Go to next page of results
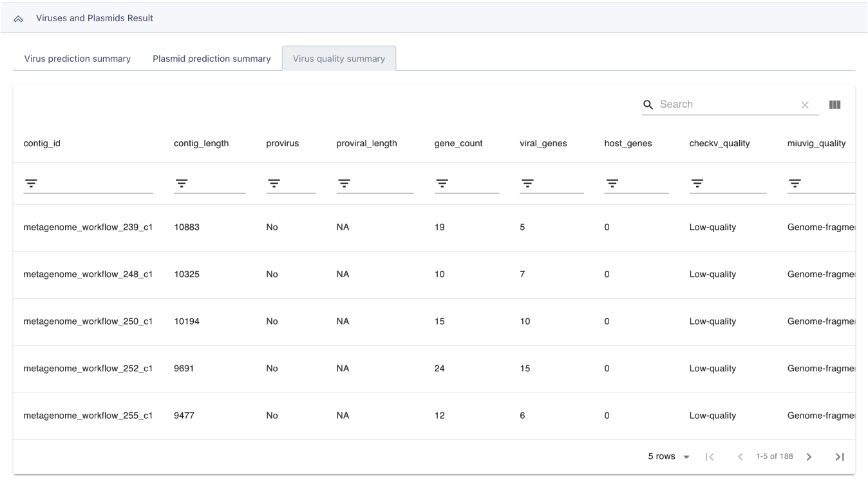The height and width of the screenshot is (482, 868). click(809, 457)
